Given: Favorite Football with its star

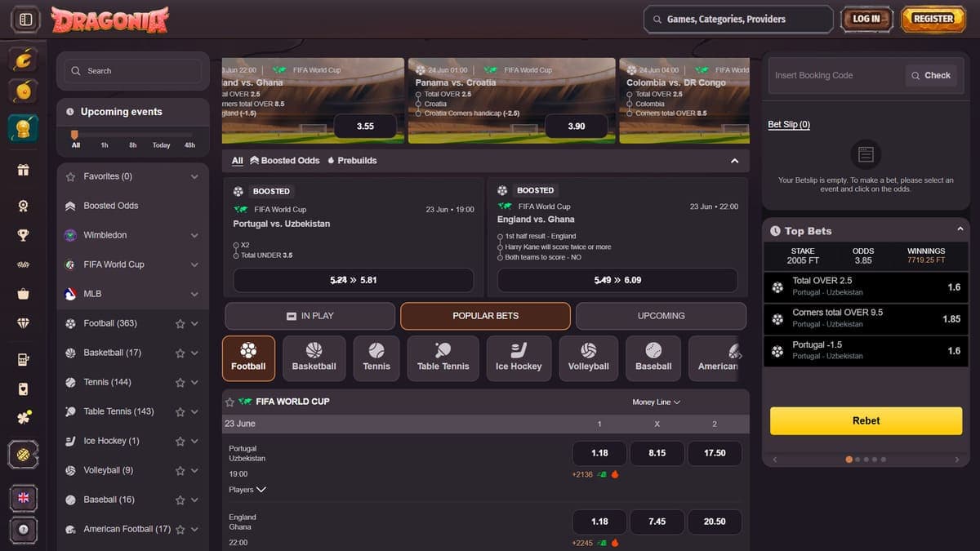Looking at the screenshot, I should [180, 323].
